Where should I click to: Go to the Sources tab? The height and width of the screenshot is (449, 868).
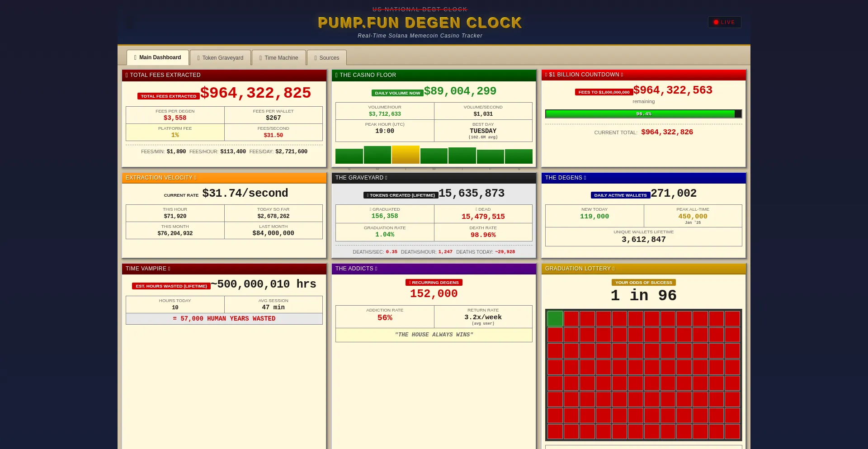tap(327, 58)
